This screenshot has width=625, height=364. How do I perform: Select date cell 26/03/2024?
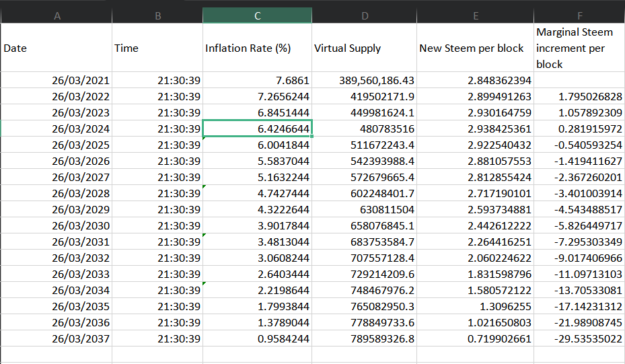57,129
